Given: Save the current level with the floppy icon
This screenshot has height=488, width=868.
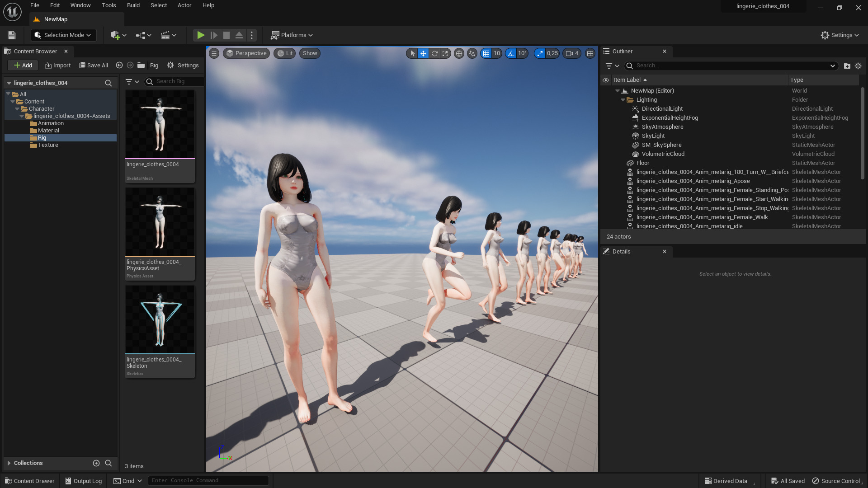Looking at the screenshot, I should pyautogui.click(x=12, y=35).
